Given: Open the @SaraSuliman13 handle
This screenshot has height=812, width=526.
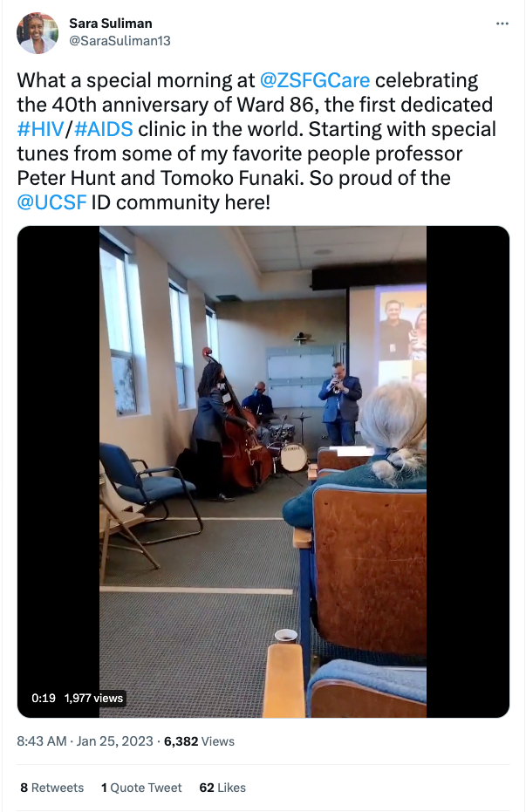Looking at the screenshot, I should [x=120, y=41].
